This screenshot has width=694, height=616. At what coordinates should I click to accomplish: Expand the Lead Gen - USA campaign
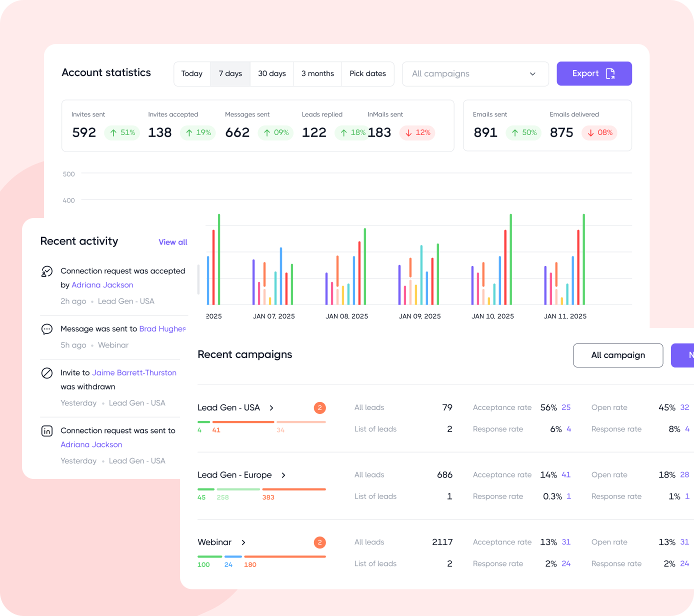pyautogui.click(x=271, y=407)
